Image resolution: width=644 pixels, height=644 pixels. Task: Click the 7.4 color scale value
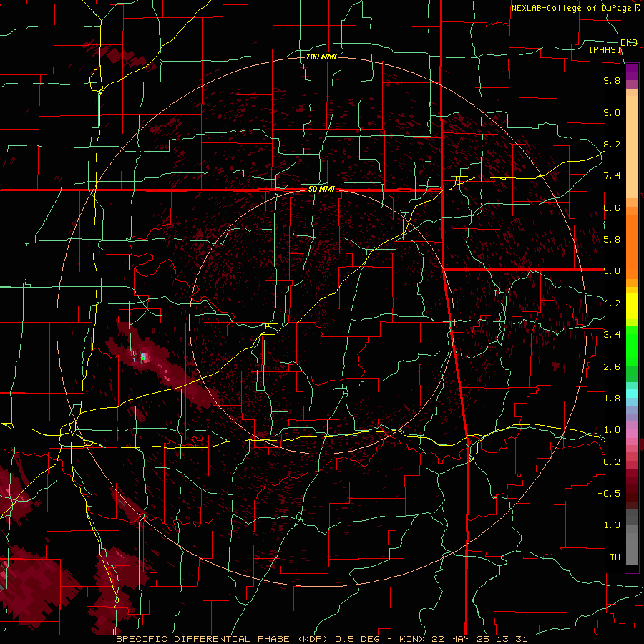612,176
